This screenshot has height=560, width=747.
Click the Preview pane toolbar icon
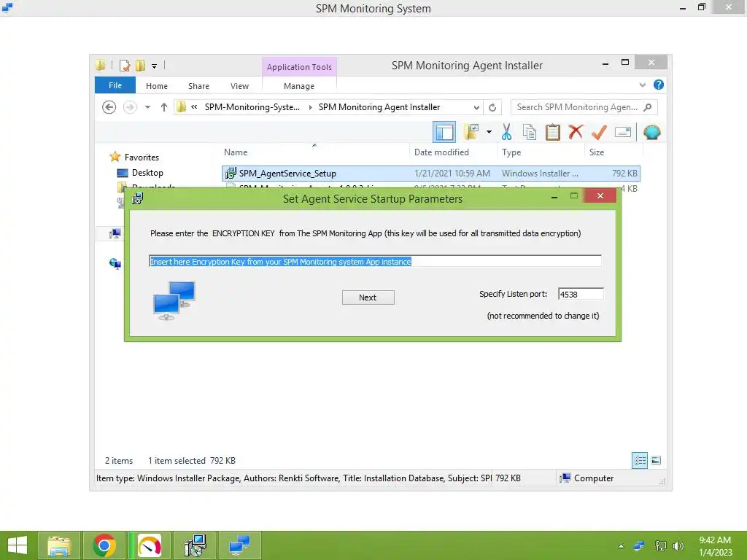[444, 133]
